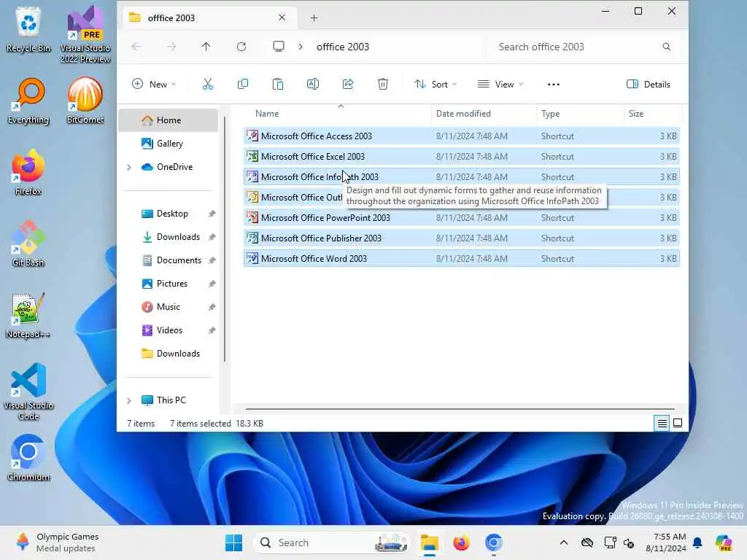Open Git Bash desktop icon
The width and height of the screenshot is (747, 560).
click(x=28, y=244)
